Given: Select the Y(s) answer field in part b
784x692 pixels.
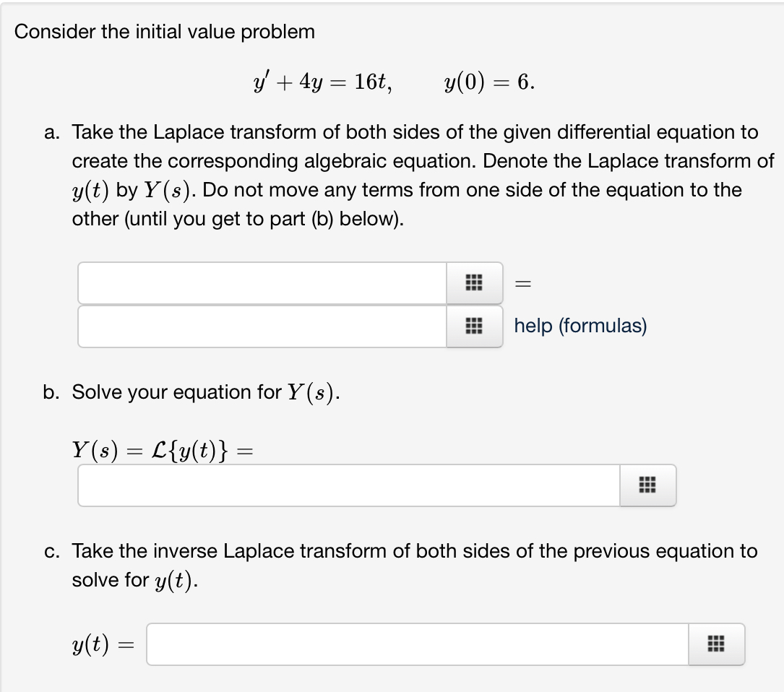Looking at the screenshot, I should pos(348,485).
